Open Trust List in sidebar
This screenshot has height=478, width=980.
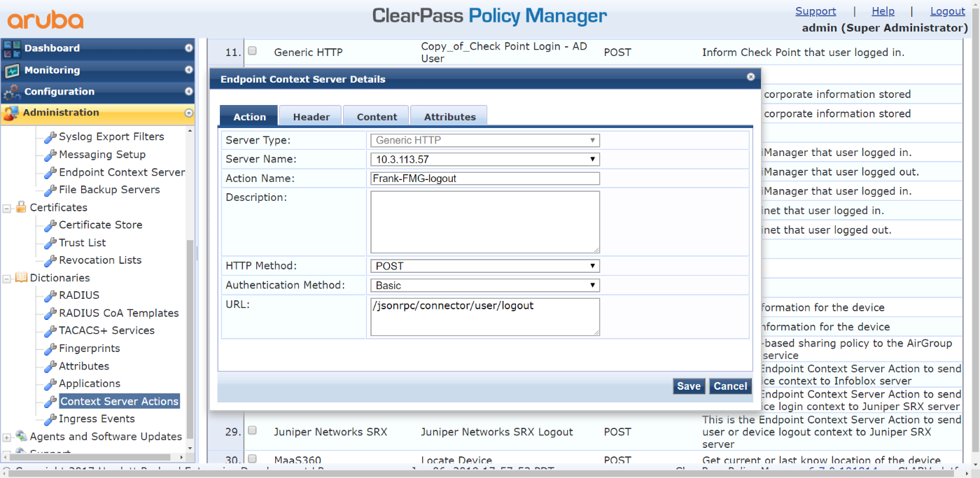click(83, 243)
